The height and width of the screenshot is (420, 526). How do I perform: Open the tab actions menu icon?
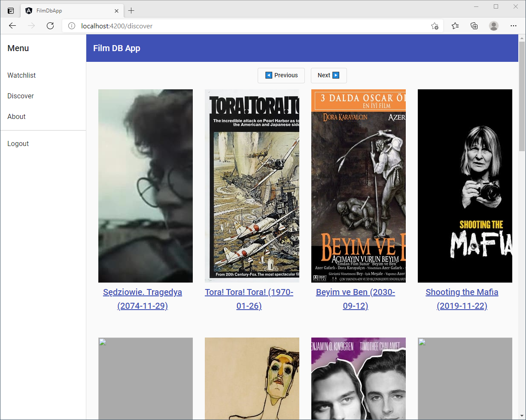11,11
